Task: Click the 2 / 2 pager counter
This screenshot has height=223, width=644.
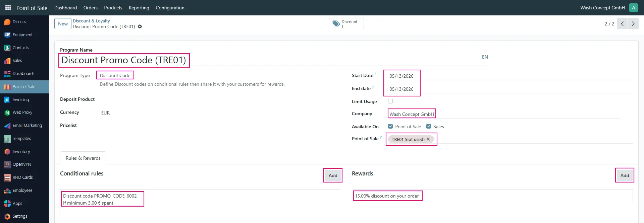Action: [x=609, y=24]
